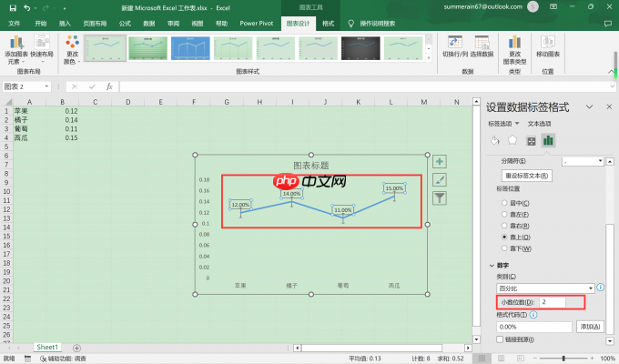This screenshot has height=364, width=619.
Task: Click Switch Row/Column icon
Action: click(455, 42)
